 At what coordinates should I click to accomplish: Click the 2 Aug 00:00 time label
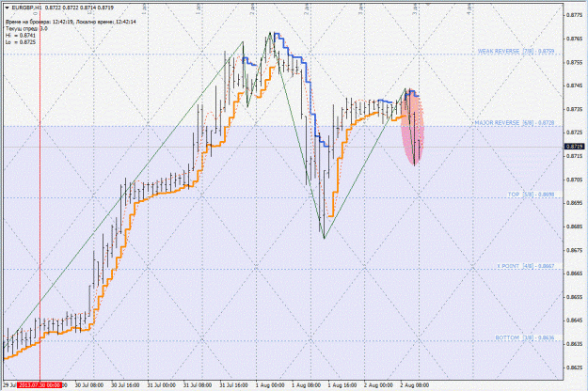point(378,385)
